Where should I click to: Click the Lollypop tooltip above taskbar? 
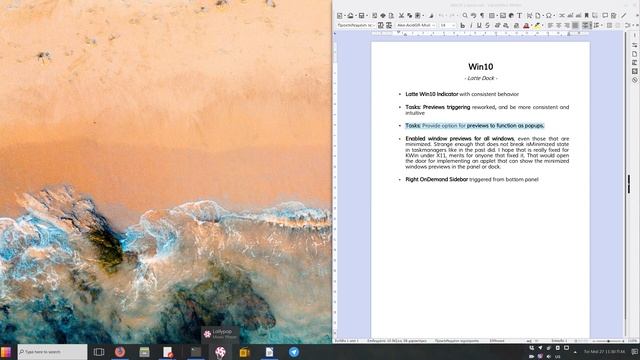click(220, 334)
